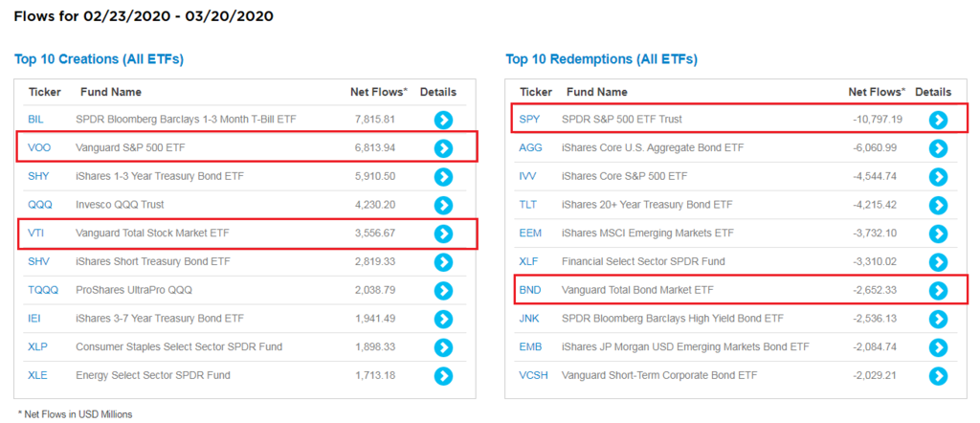Click the AGG ticker link

point(530,147)
